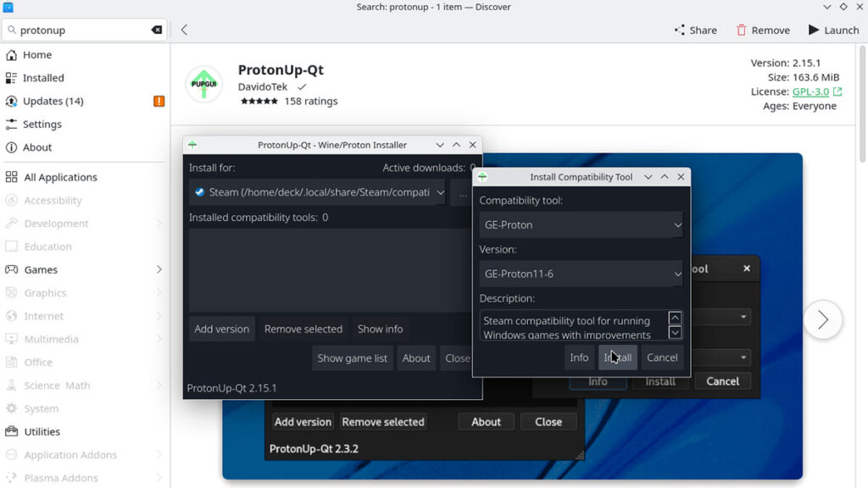This screenshot has height=488, width=868.
Task: Click the Steam icon in install dropdown
Action: click(200, 192)
